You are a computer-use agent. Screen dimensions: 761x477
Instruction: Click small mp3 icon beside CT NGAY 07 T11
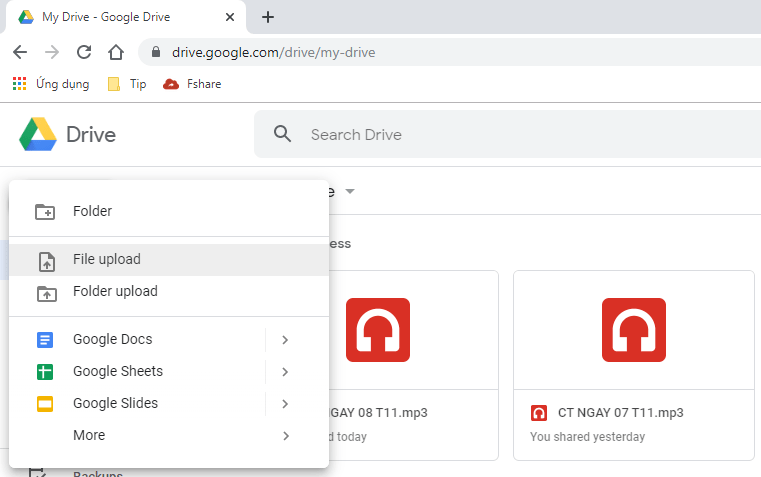coord(539,413)
